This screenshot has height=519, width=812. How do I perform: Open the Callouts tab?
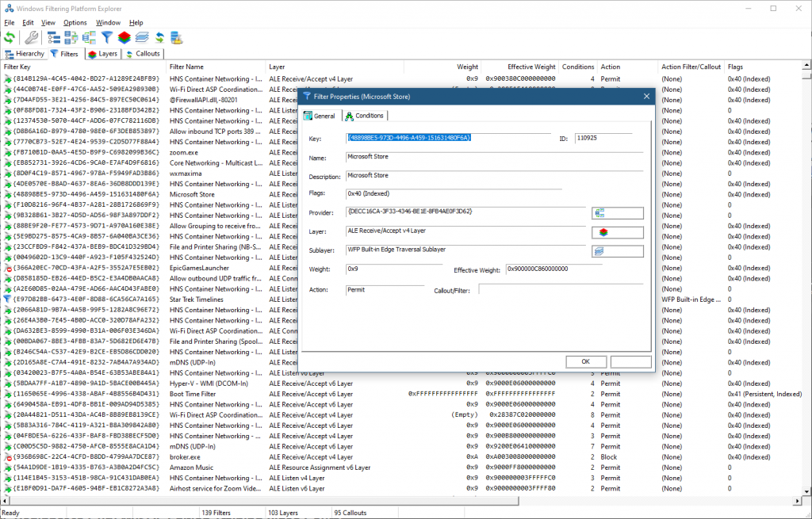[x=144, y=54]
